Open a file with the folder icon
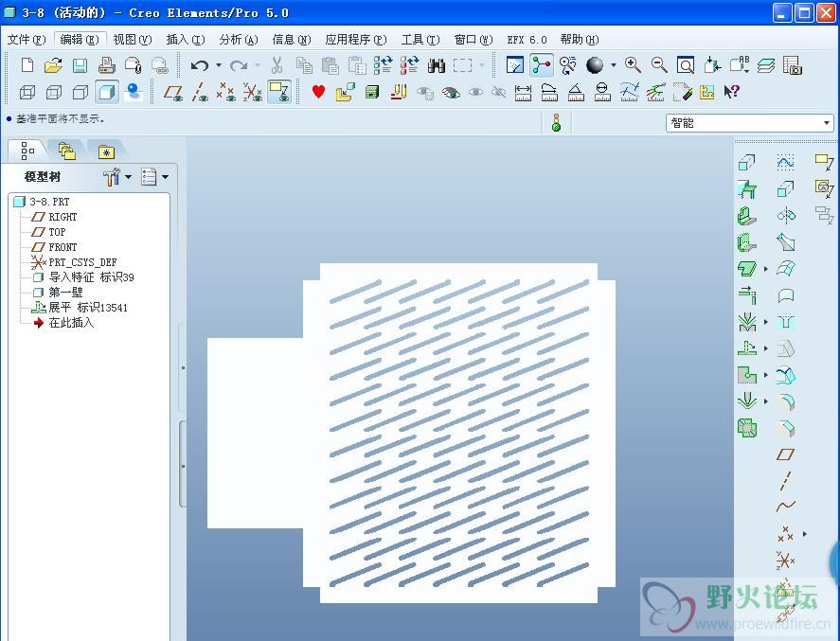This screenshot has width=840, height=641. [x=53, y=65]
